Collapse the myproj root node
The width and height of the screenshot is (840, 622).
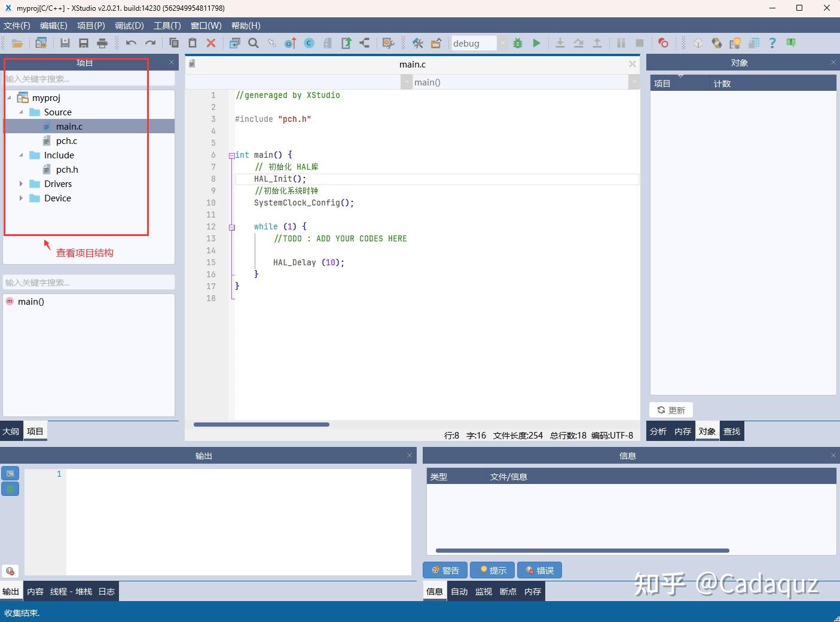9,97
